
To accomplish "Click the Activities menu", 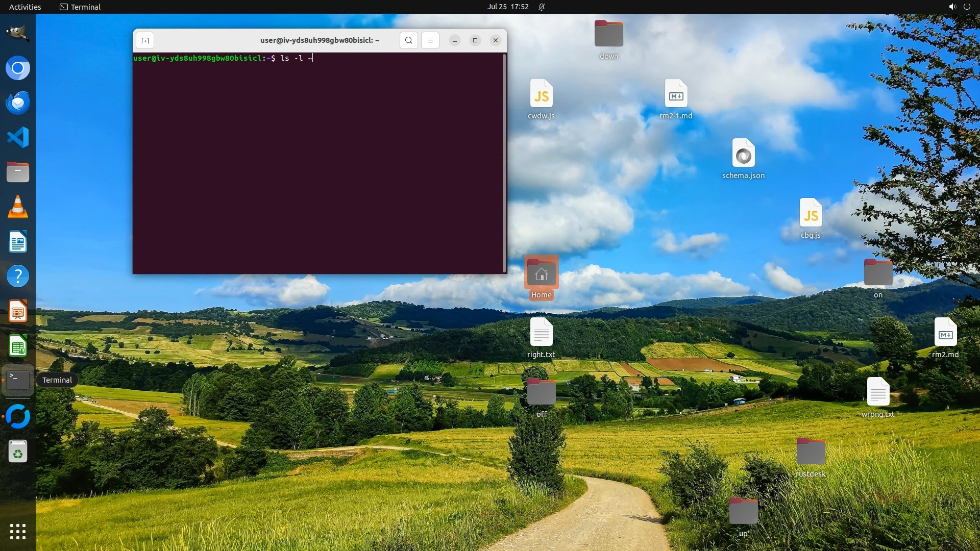I will 25,7.
